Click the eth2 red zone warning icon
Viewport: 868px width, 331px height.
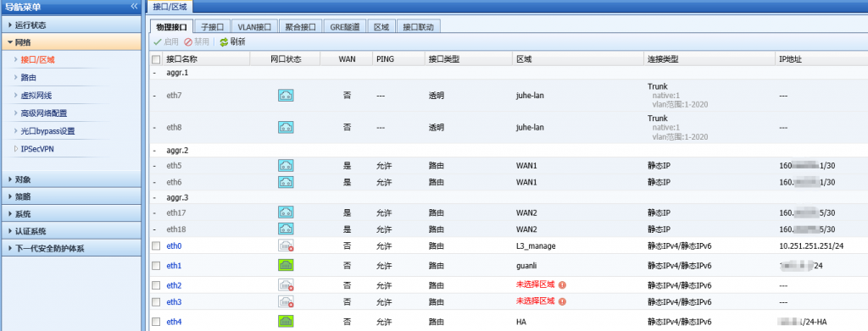[563, 285]
